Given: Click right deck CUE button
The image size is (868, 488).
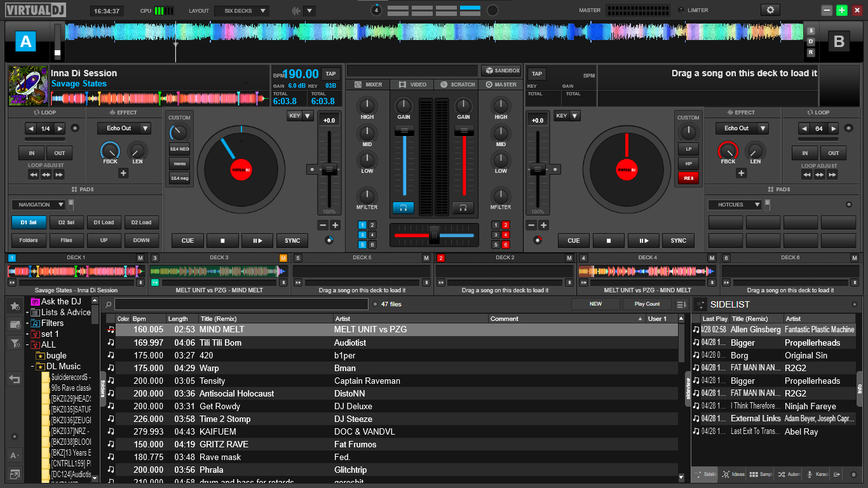Looking at the screenshot, I should tap(574, 241).
